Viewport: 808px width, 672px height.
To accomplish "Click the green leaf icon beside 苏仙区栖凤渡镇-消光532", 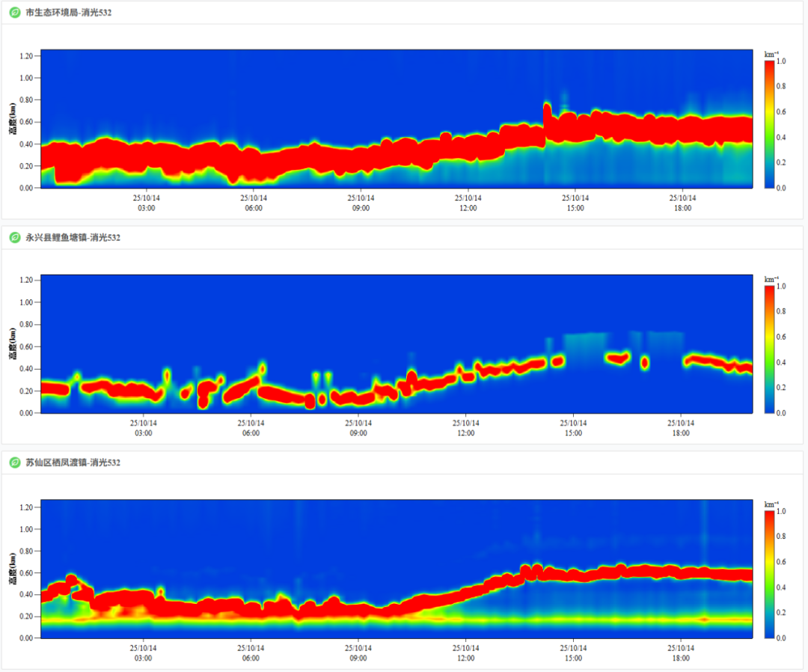I will 14,462.
